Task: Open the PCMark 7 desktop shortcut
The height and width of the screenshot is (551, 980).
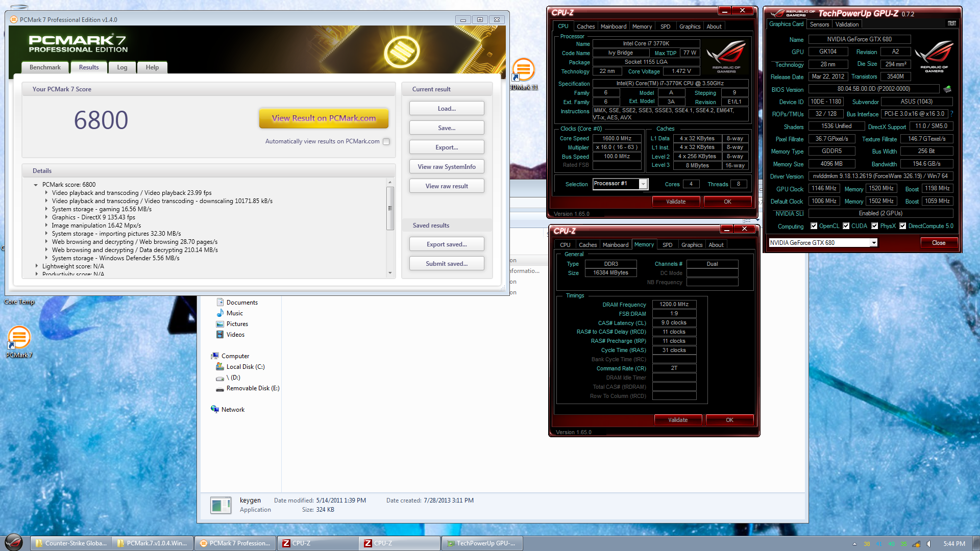Action: 19,342
